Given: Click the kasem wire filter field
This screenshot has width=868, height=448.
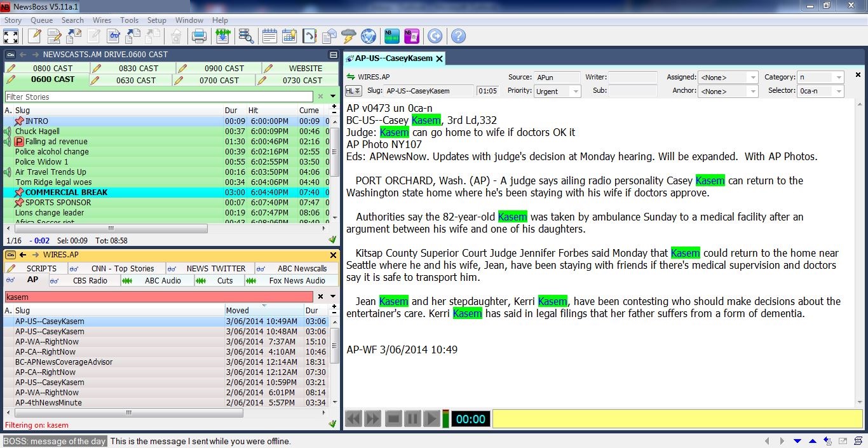Looking at the screenshot, I should coord(159,297).
